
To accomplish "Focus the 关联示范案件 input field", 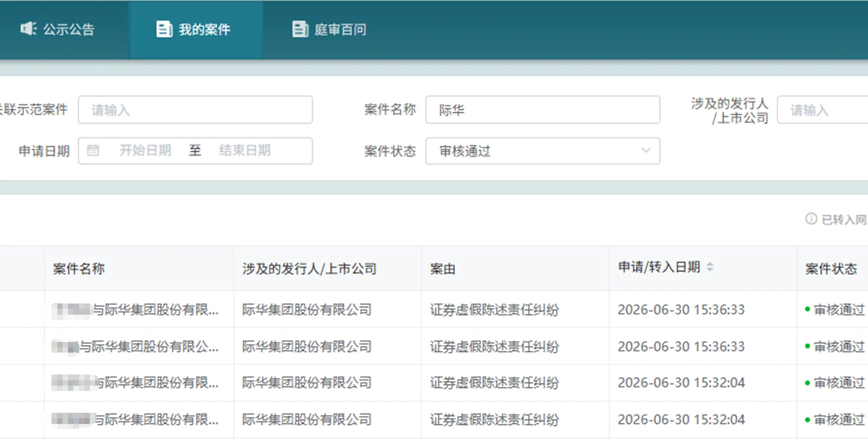I will [195, 110].
